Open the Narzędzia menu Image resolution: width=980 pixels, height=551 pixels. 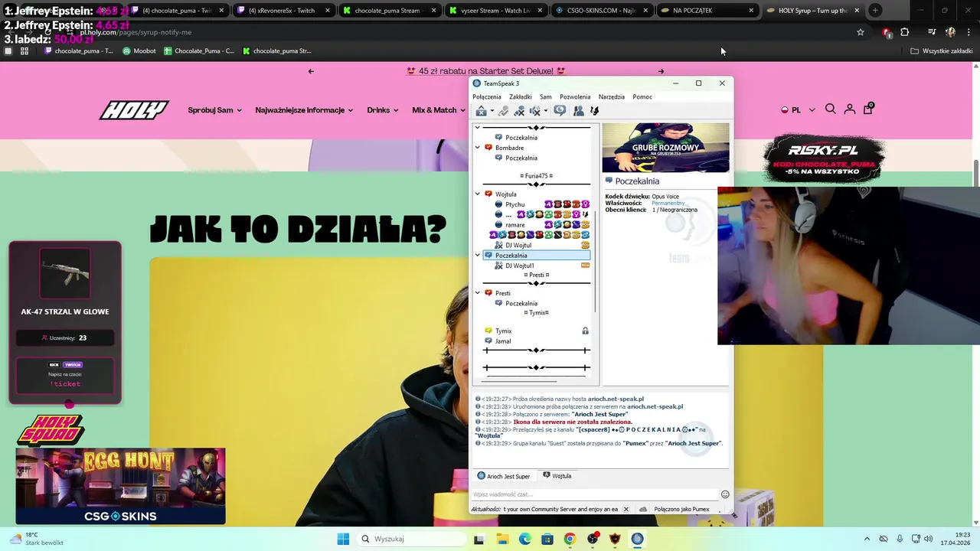[x=612, y=96]
